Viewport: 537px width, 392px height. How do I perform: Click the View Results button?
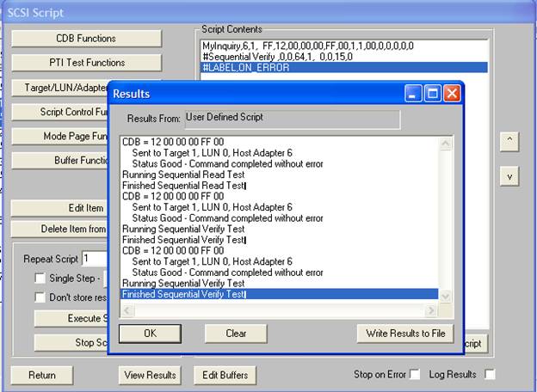pos(151,375)
